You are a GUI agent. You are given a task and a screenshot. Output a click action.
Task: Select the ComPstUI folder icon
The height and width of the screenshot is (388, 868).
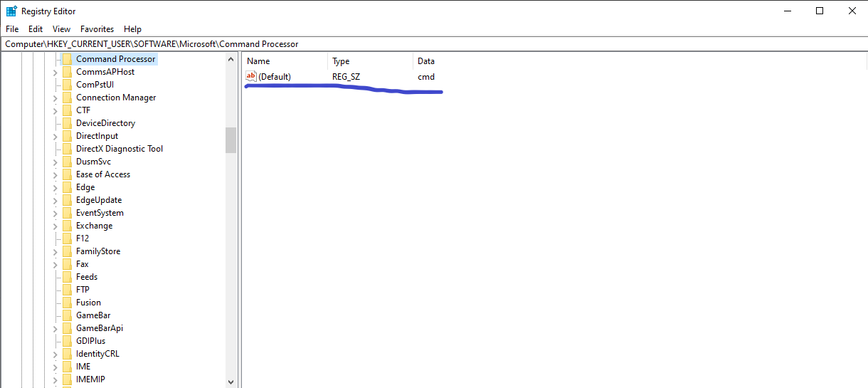67,85
